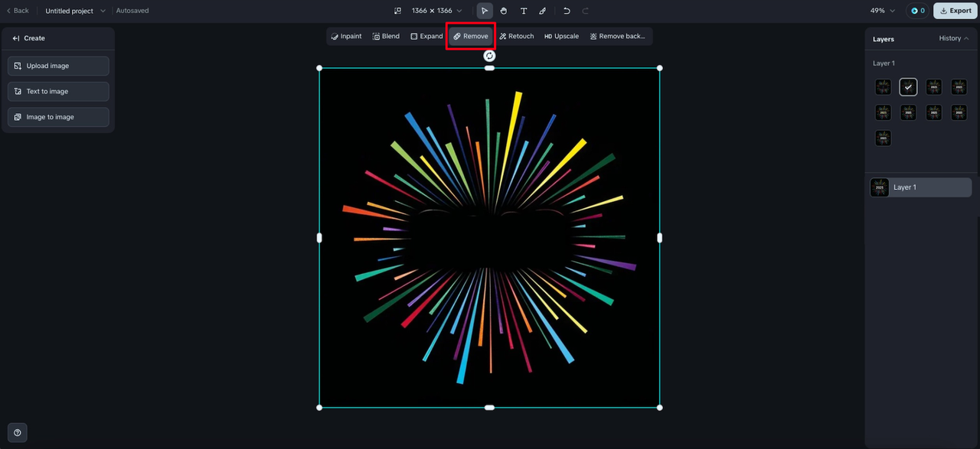Viewport: 980px width, 449px height.
Task: Activate the Remove eraser tool
Action: 471,36
